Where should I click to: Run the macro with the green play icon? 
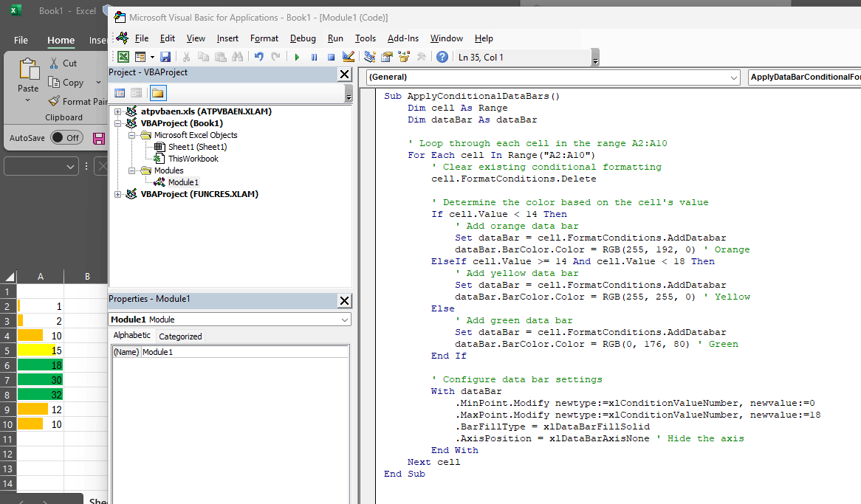pyautogui.click(x=297, y=57)
